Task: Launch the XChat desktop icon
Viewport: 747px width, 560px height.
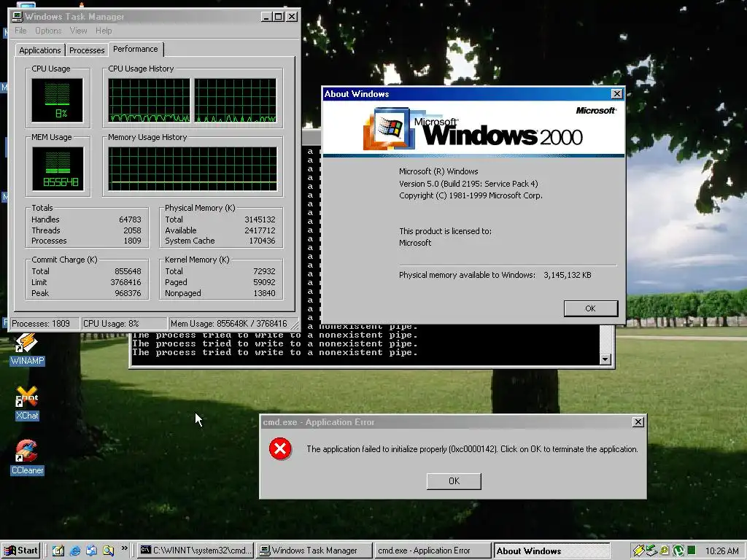Action: (x=27, y=402)
